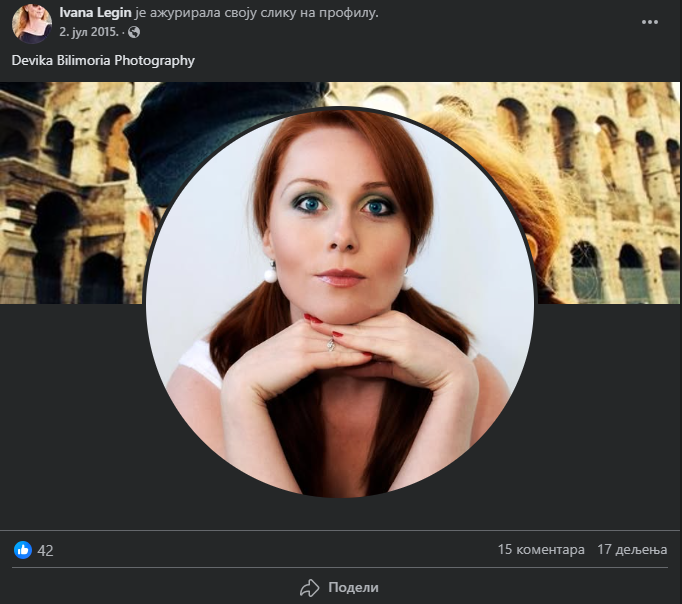Click the share arrow icon
Screen dimensions: 682x604
point(310,587)
